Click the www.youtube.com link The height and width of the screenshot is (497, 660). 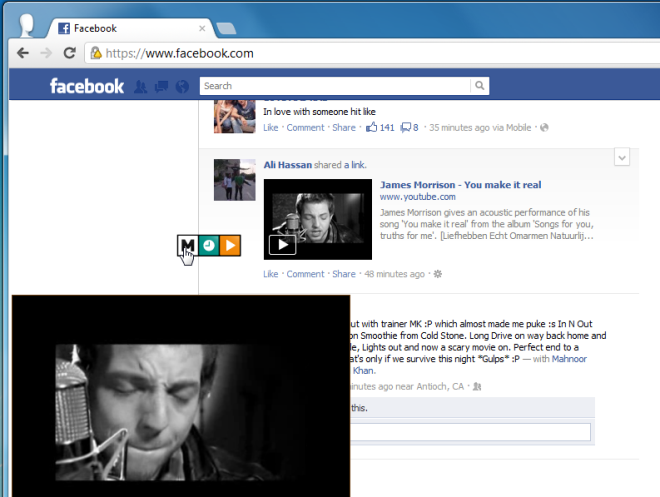pyautogui.click(x=418, y=197)
